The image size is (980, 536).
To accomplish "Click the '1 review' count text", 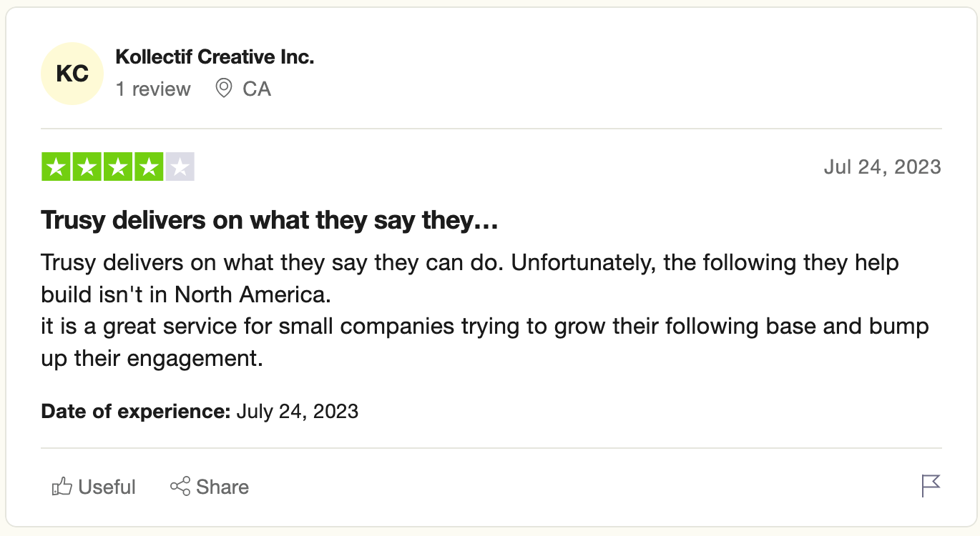I will pyautogui.click(x=153, y=89).
